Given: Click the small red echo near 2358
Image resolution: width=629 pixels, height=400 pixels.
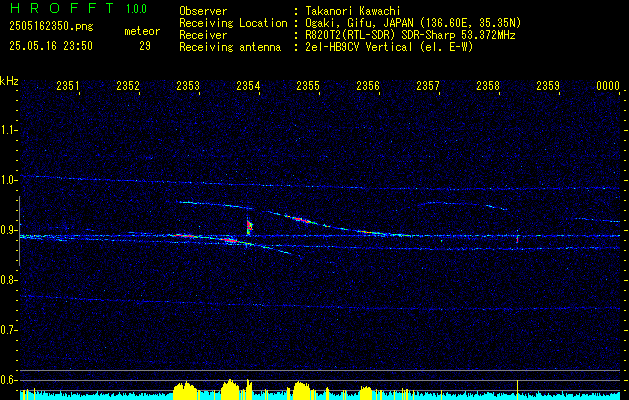Looking at the screenshot, I should (x=517, y=239).
